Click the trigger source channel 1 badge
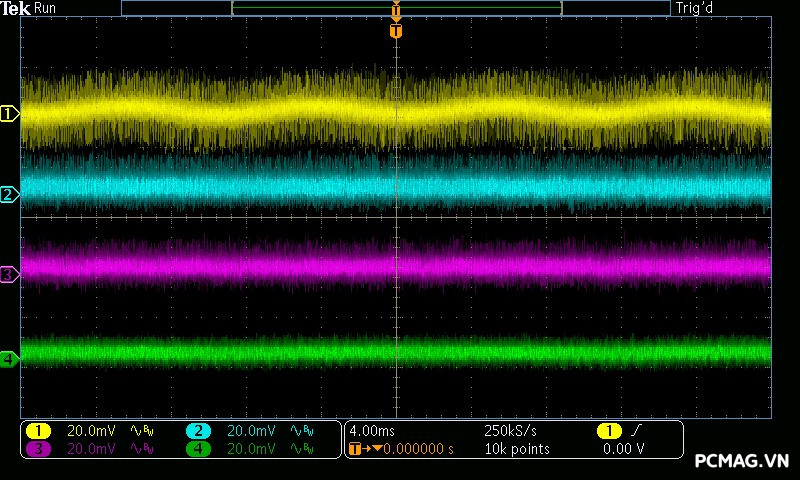The image size is (800, 480). (x=608, y=431)
